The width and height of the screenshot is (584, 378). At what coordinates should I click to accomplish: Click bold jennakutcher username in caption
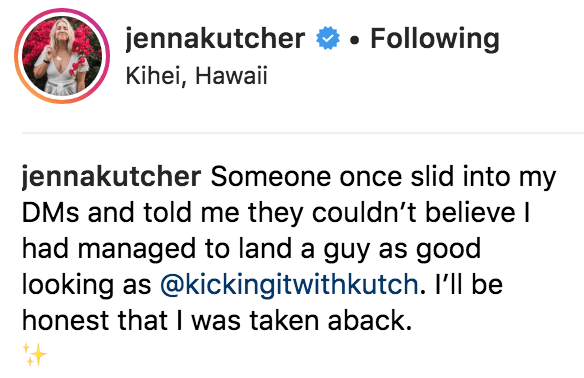[111, 177]
